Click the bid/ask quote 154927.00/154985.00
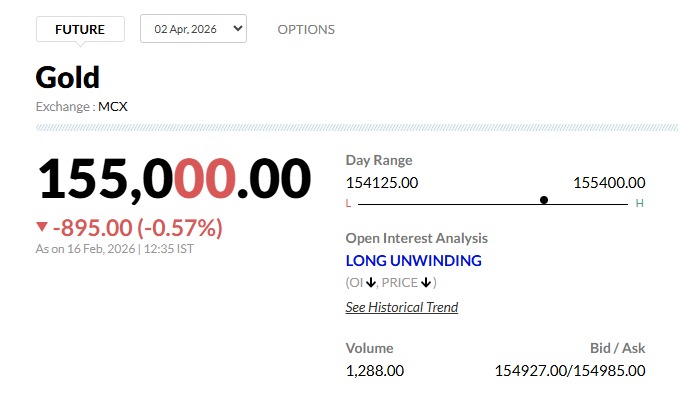This screenshot has height=409, width=678. [x=570, y=370]
